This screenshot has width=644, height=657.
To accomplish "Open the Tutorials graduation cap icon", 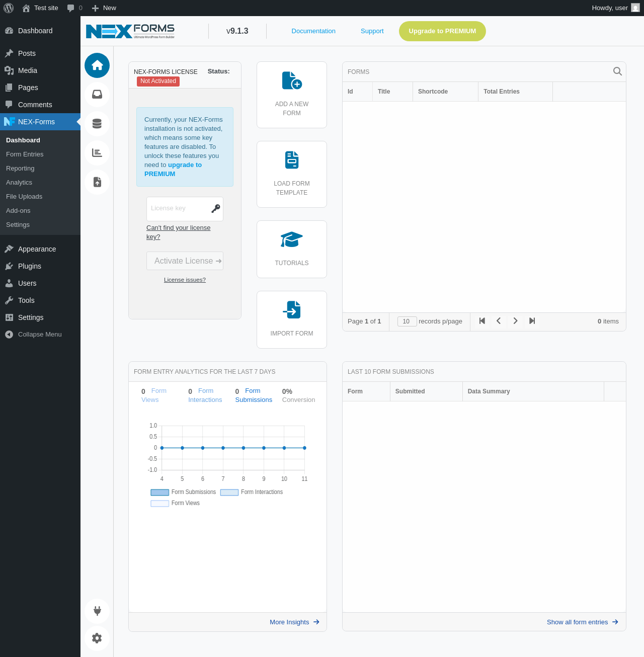I will [x=292, y=239].
